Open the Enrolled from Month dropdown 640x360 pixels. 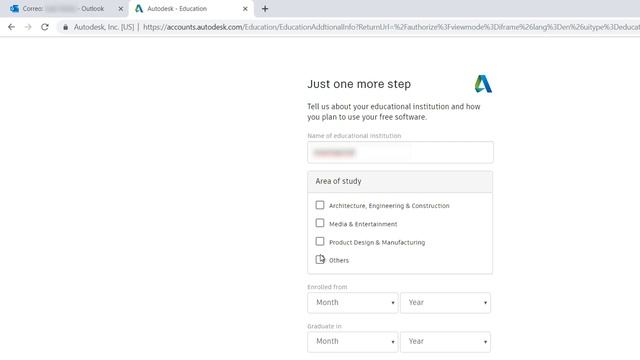click(353, 302)
